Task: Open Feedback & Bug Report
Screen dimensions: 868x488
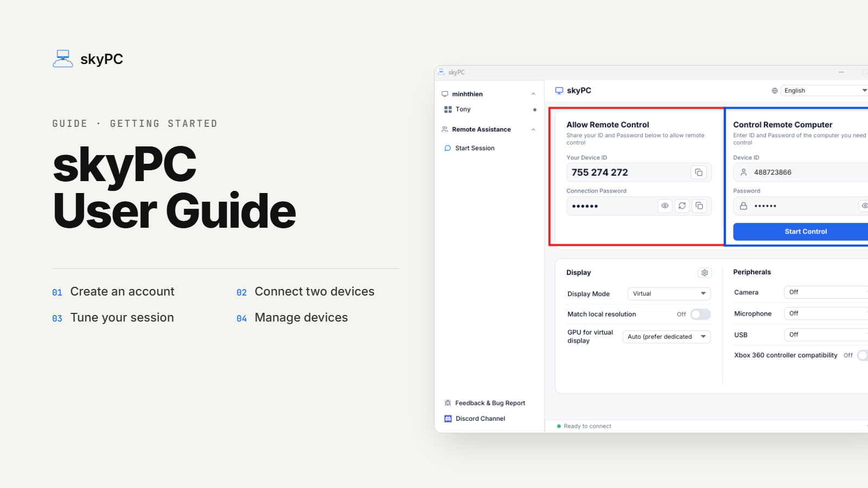Action: pyautogui.click(x=490, y=403)
